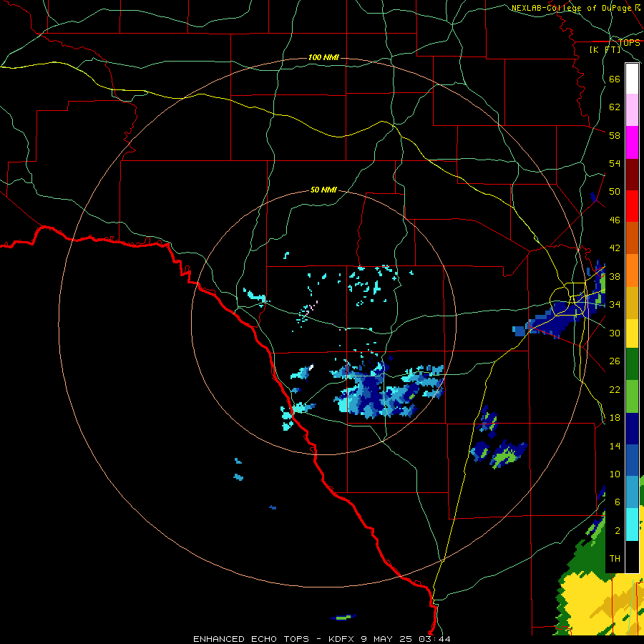Click the white swatch in the tops legend
This screenshot has height=644, width=644.
click(632, 79)
